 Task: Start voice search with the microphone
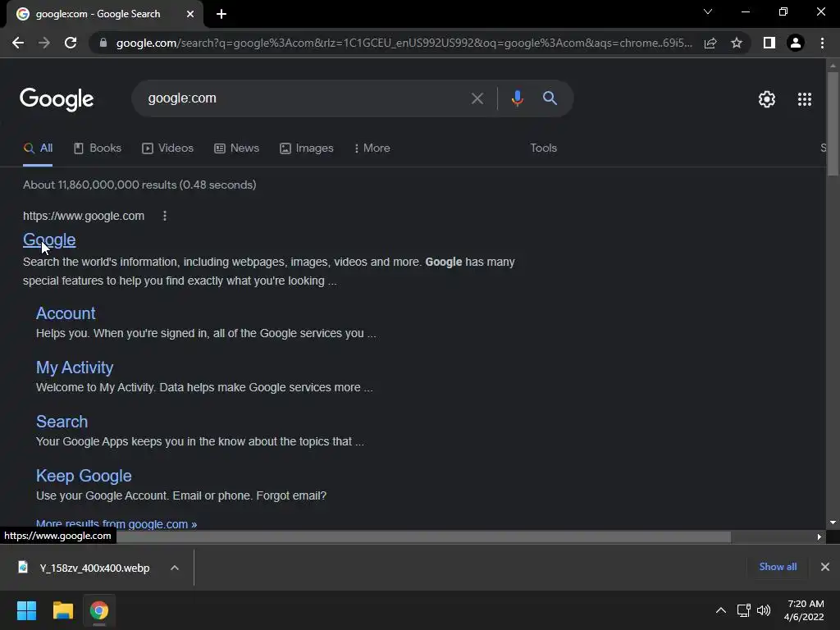pyautogui.click(x=517, y=98)
